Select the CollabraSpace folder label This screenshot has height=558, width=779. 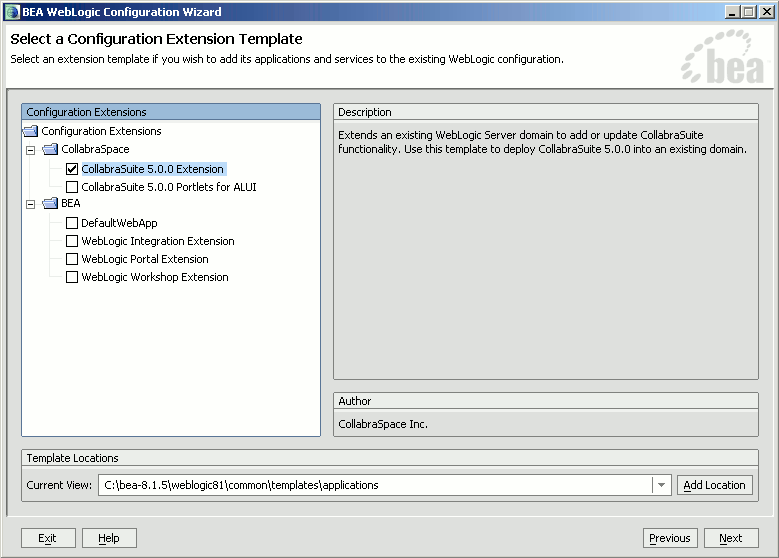point(95,149)
